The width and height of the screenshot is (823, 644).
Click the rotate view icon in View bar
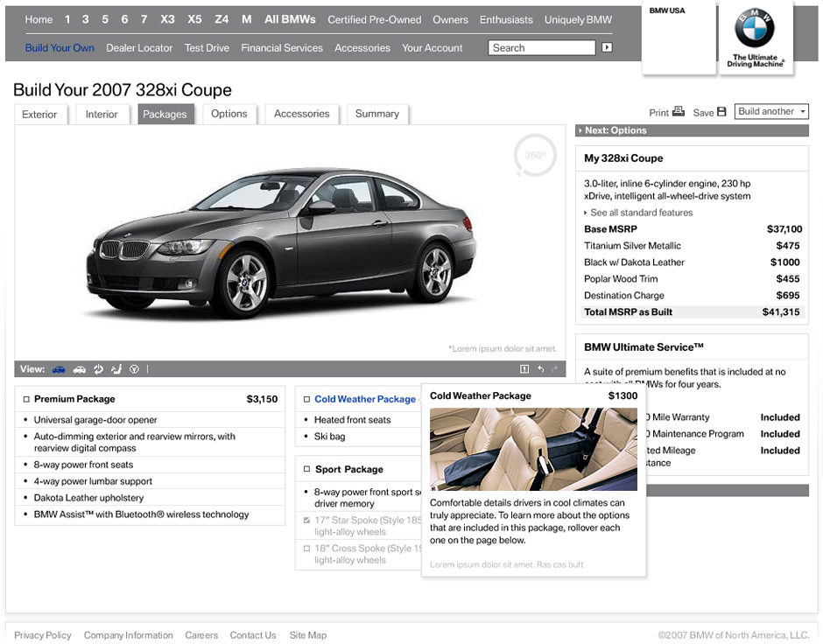tap(98, 369)
